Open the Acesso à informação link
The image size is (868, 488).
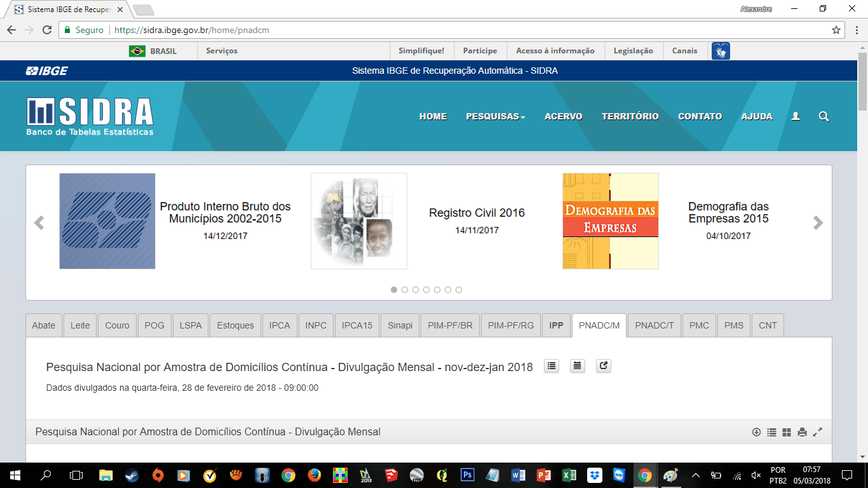click(x=555, y=51)
